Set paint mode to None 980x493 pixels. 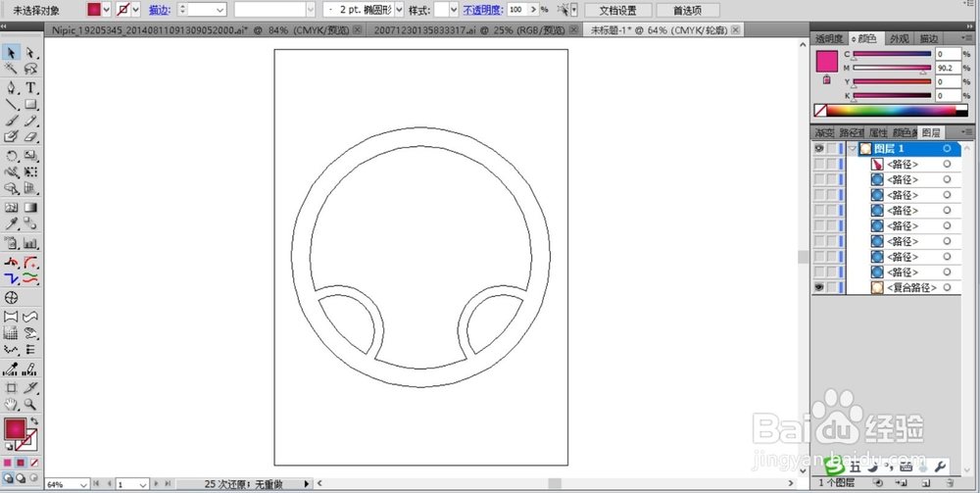[x=34, y=463]
